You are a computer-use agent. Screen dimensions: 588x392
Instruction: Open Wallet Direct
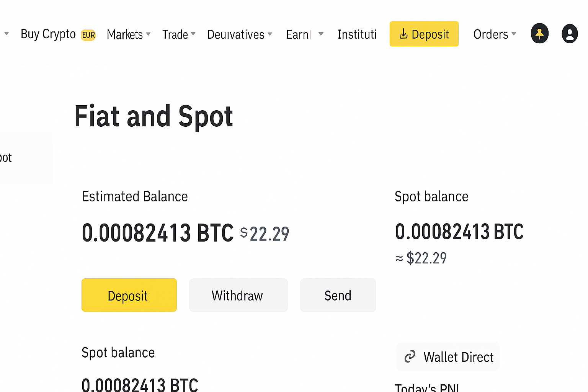(448, 356)
